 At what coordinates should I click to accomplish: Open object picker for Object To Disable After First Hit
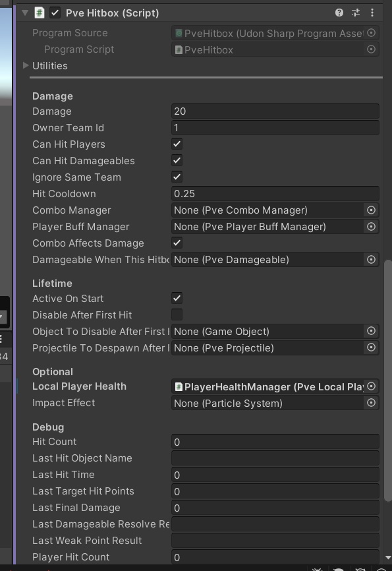point(371,330)
